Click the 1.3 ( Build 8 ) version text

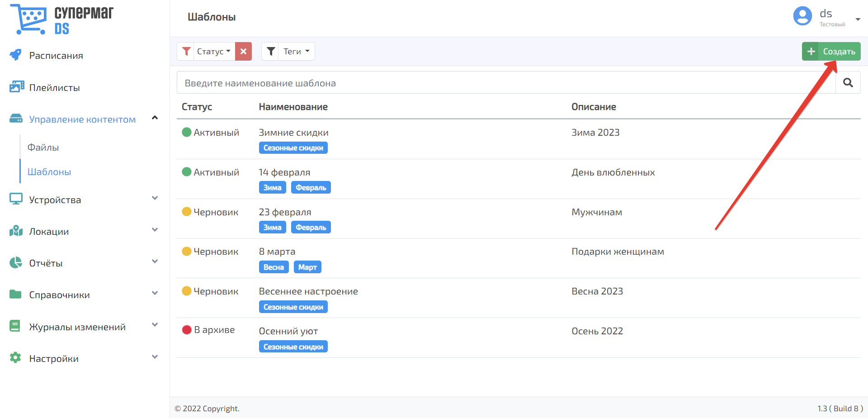(x=840, y=408)
